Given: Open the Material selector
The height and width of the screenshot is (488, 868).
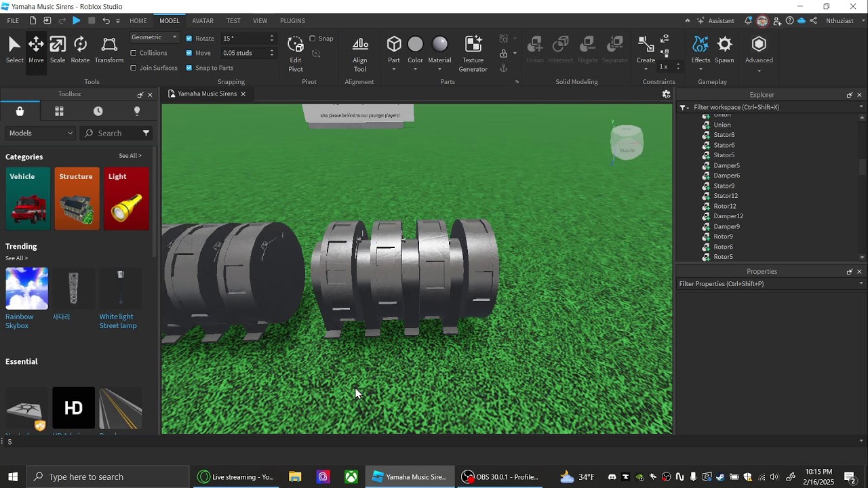Looking at the screenshot, I should pyautogui.click(x=439, y=45).
